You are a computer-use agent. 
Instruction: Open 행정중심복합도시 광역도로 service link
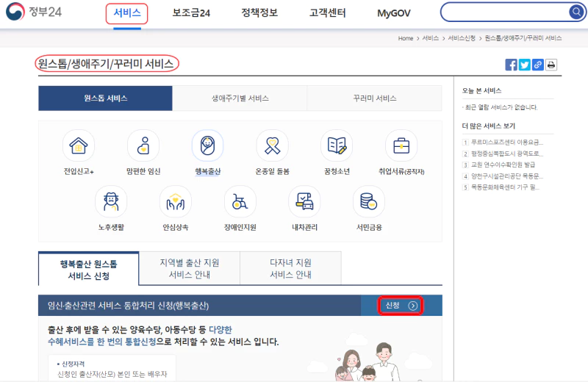coord(507,154)
